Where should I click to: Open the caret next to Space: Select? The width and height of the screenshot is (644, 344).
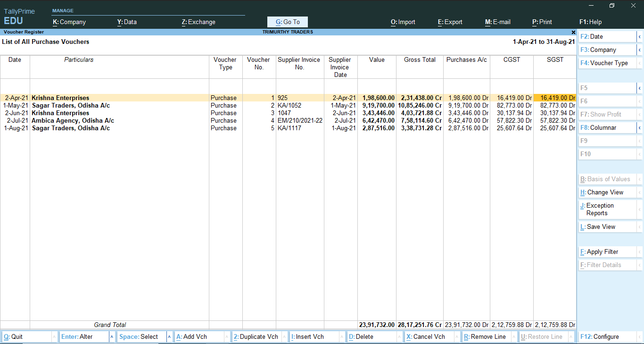(x=169, y=336)
